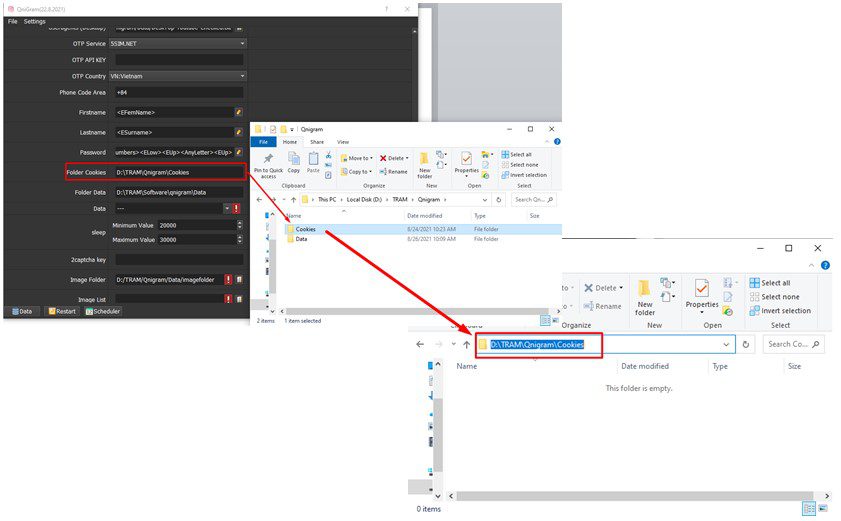This screenshot has width=841, height=521.
Task: Click the Cut scissors icon in Qnigram explorer
Action: coord(328,155)
